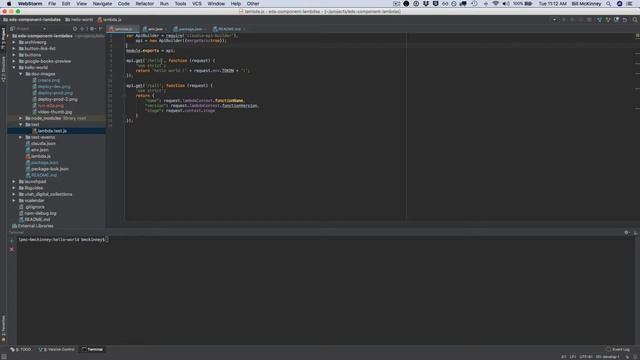Screen dimensions: 640x360
Task: Open the Refactor menu
Action: coord(144,4)
